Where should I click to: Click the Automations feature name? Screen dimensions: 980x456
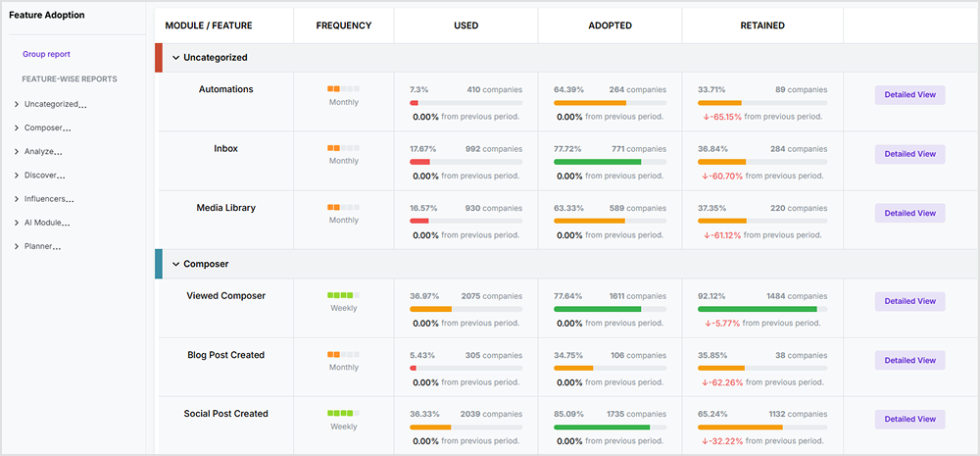click(225, 89)
